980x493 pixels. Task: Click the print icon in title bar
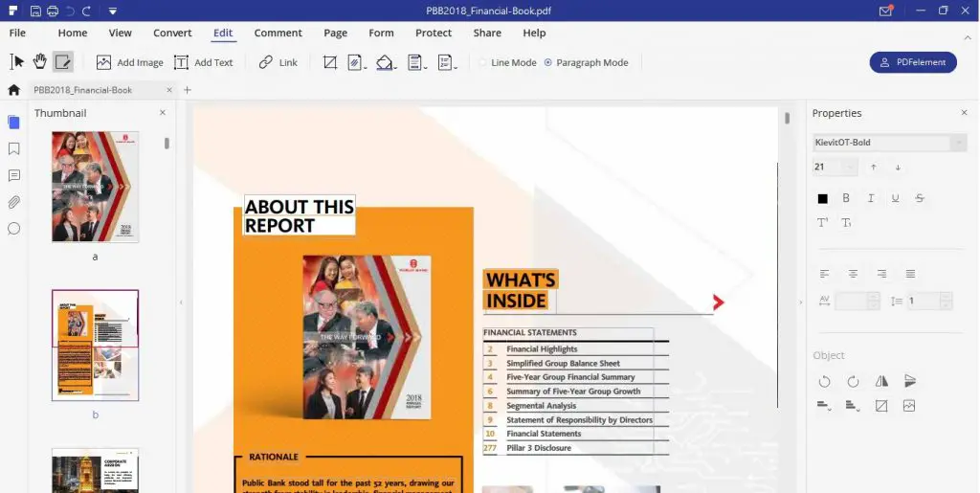point(53,11)
